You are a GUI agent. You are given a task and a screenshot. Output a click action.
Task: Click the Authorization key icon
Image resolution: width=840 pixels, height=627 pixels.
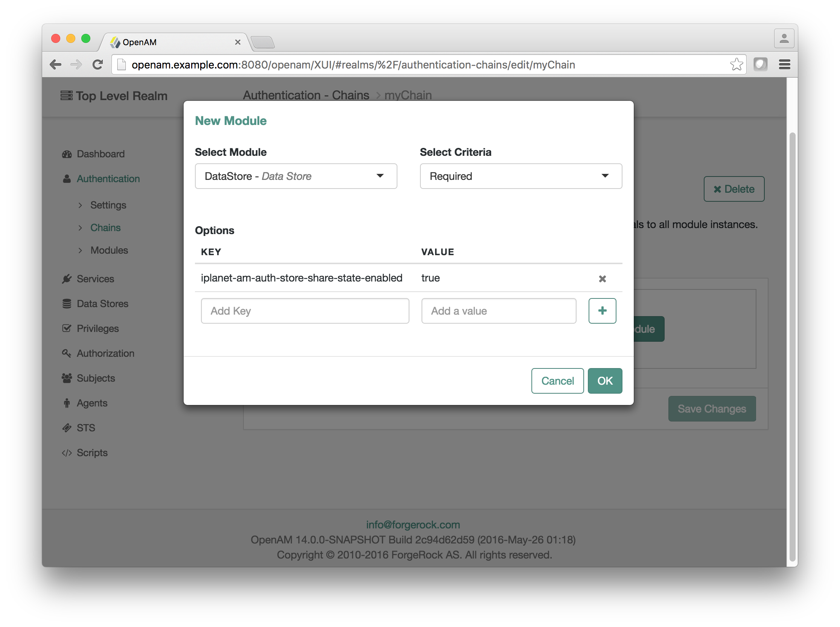[67, 353]
